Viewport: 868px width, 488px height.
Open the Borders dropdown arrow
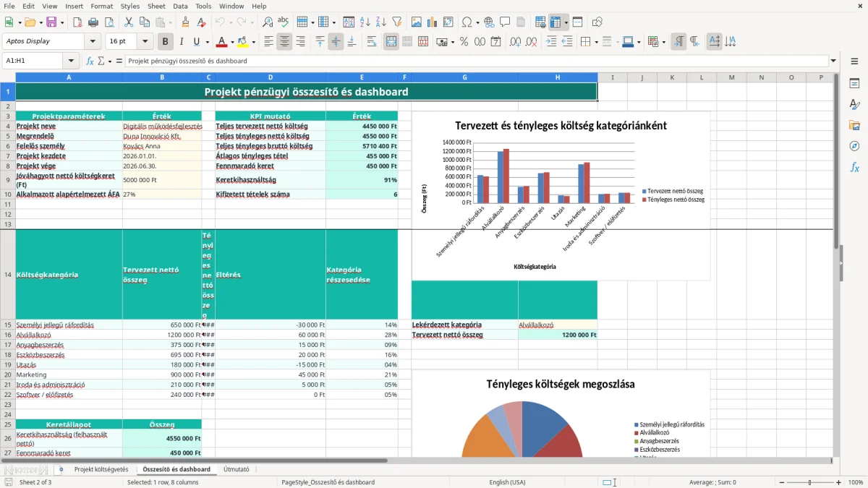597,42
